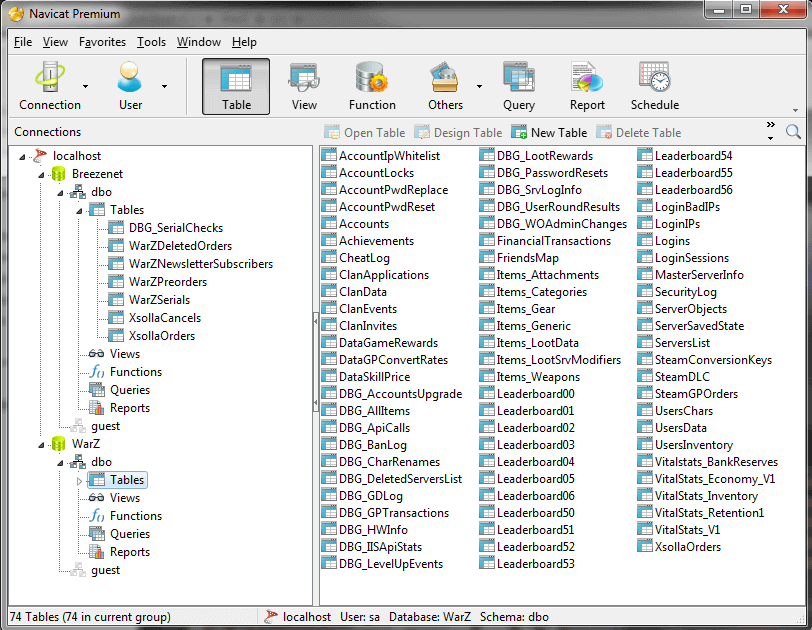Select WarZNewsletterSubscribers table in tree

tap(201, 264)
